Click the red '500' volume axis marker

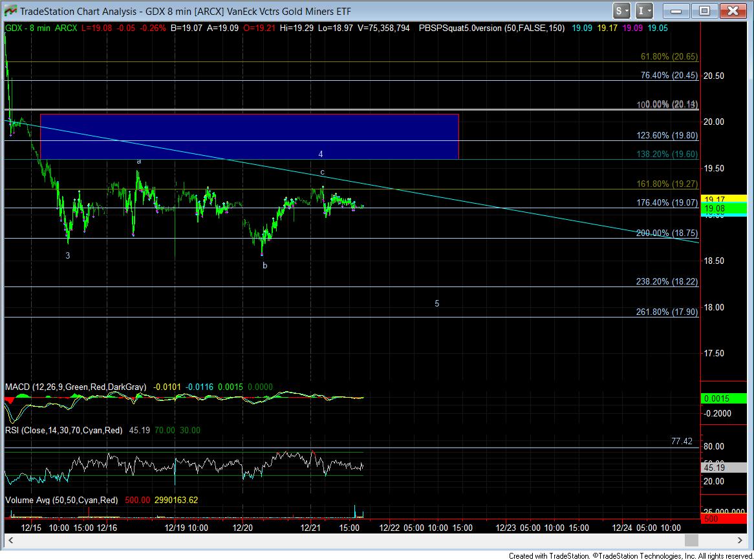[724, 519]
